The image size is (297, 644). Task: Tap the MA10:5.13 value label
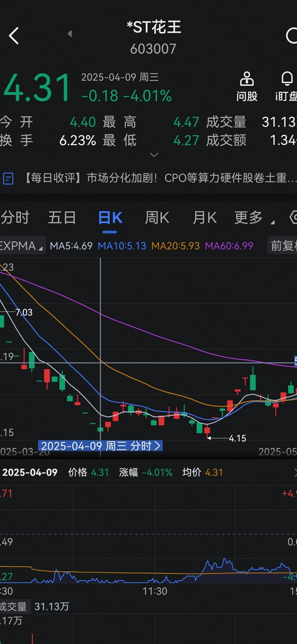[122, 246]
